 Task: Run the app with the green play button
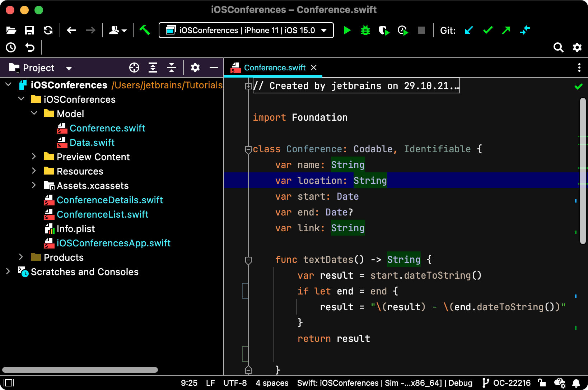(x=347, y=31)
